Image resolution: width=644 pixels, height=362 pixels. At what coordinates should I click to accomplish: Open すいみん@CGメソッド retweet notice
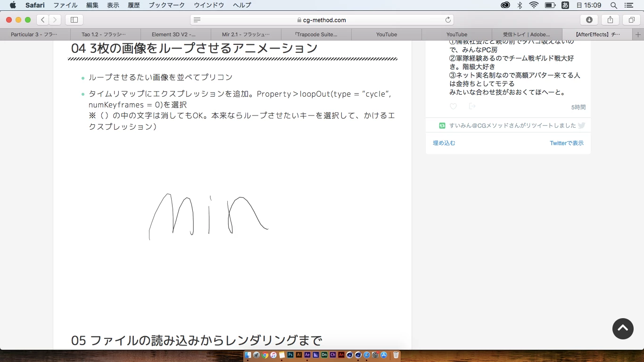pos(512,125)
